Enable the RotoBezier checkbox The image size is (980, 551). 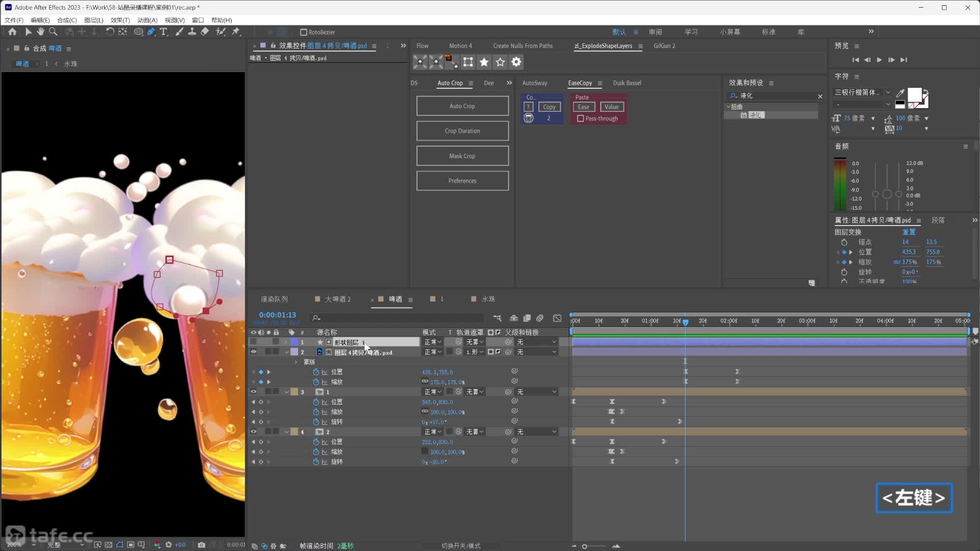click(303, 32)
